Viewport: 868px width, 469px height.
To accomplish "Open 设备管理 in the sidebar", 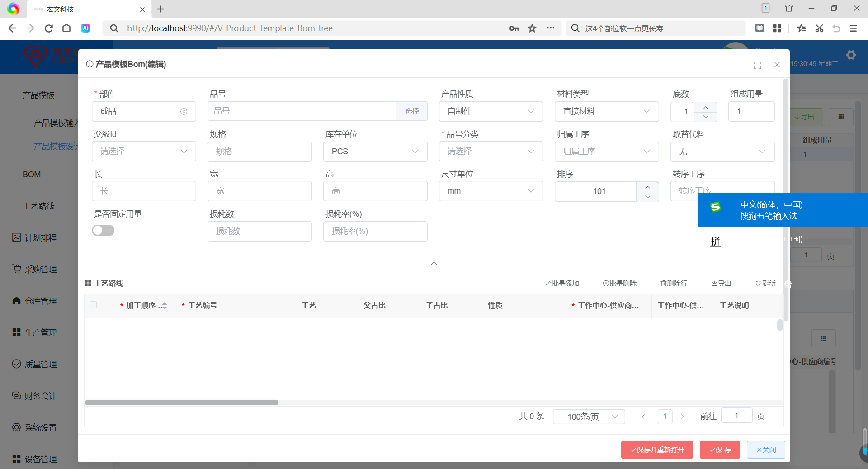I will coord(34,459).
